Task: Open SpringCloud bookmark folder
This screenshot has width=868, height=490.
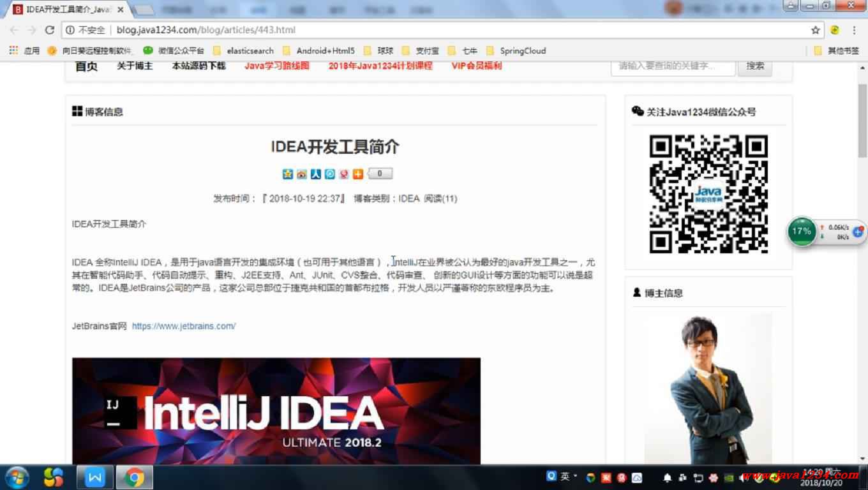Action: click(x=516, y=50)
